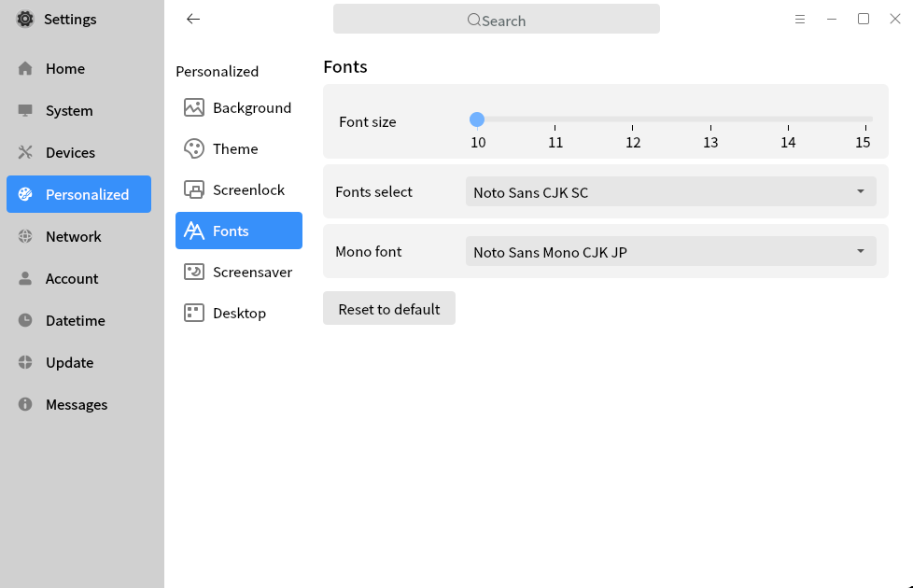Click the Theme palette icon

click(194, 148)
